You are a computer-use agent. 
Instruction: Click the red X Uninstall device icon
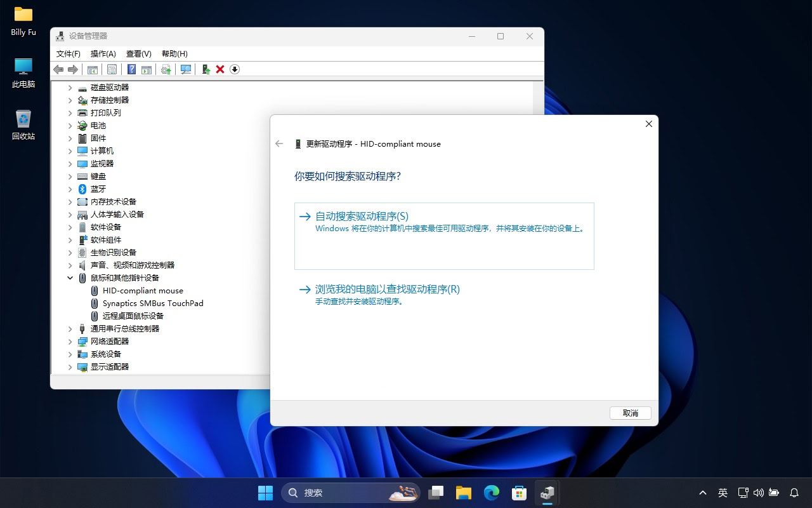pos(220,69)
